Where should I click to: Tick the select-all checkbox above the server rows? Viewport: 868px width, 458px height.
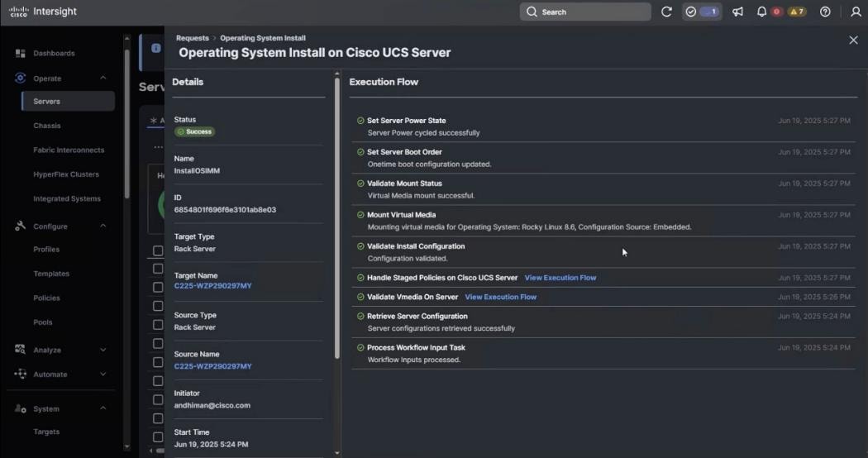point(158,250)
